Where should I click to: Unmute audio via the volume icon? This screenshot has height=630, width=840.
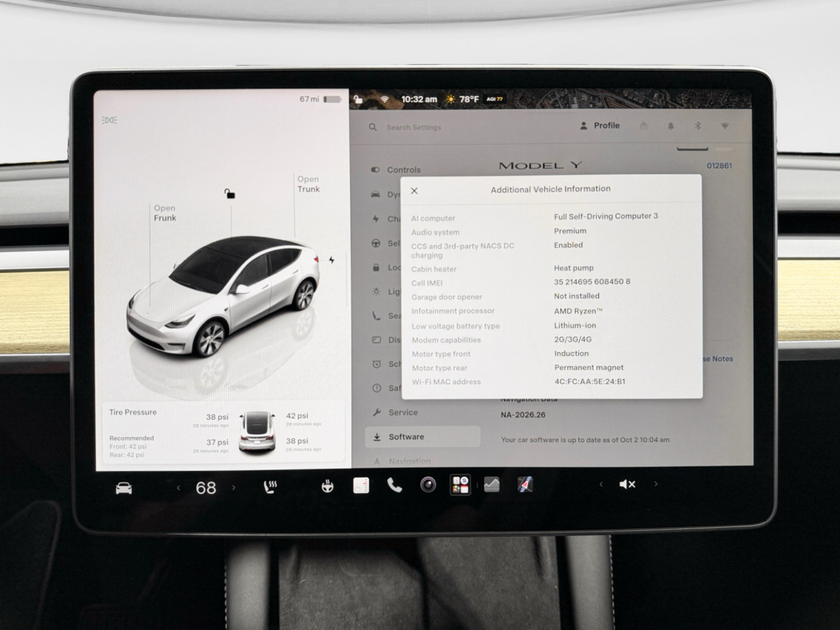(627, 484)
